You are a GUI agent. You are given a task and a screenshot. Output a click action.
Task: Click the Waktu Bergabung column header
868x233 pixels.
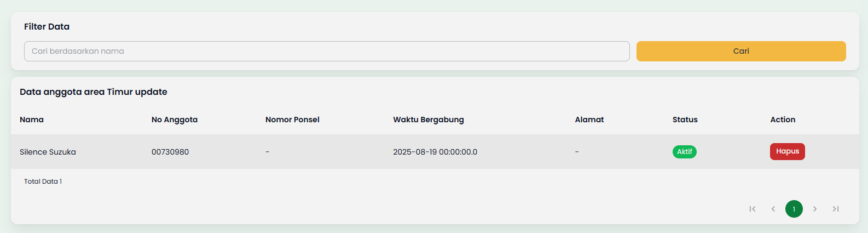click(429, 120)
